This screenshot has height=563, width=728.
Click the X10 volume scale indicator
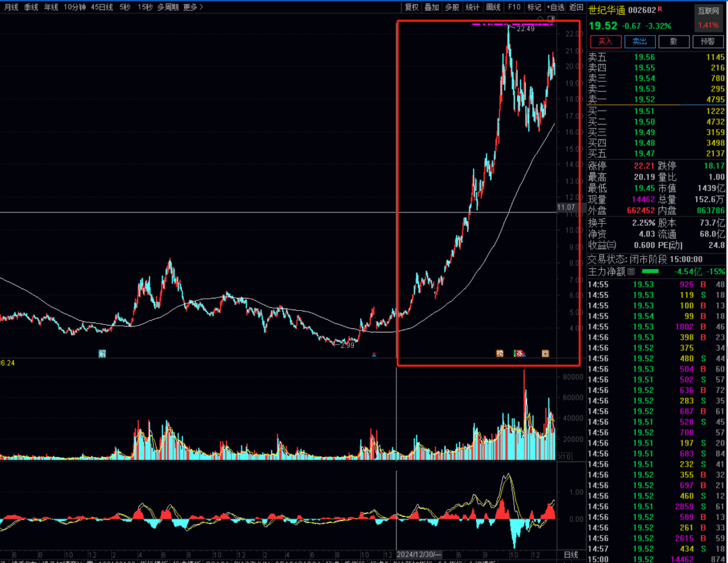click(x=564, y=456)
